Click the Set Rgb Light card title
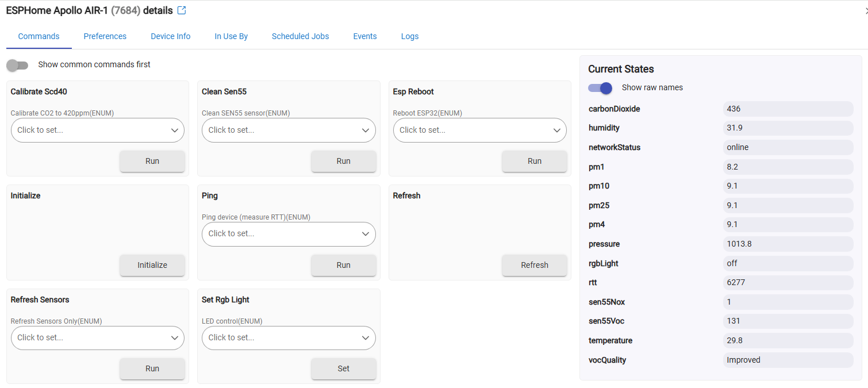This screenshot has width=868, height=388. tap(225, 299)
